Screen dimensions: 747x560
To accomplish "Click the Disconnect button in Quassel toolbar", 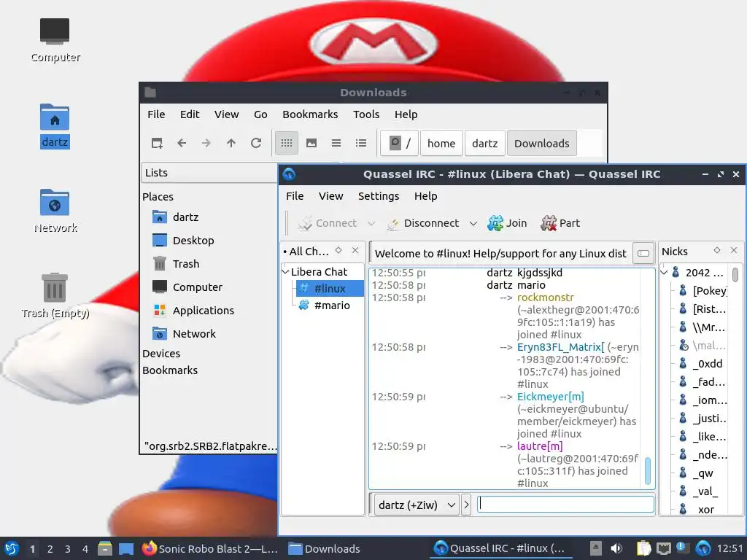I will pyautogui.click(x=423, y=223).
